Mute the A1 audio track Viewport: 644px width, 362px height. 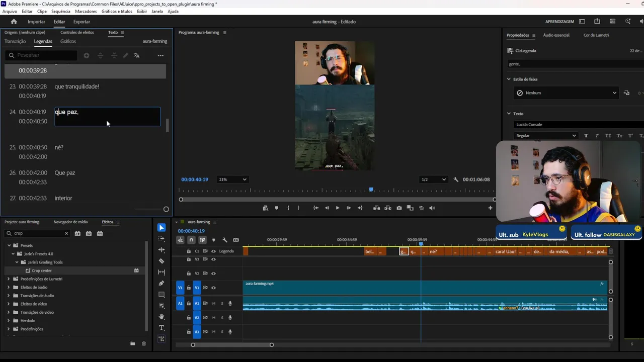point(213,303)
